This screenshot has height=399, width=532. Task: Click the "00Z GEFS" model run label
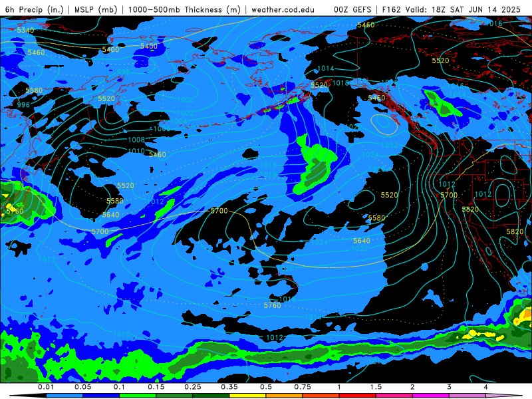pyautogui.click(x=352, y=9)
